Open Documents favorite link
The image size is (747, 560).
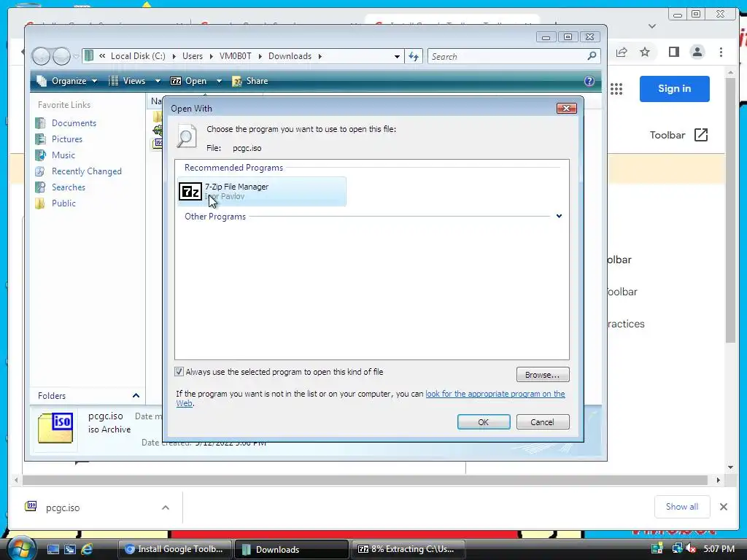coord(74,122)
